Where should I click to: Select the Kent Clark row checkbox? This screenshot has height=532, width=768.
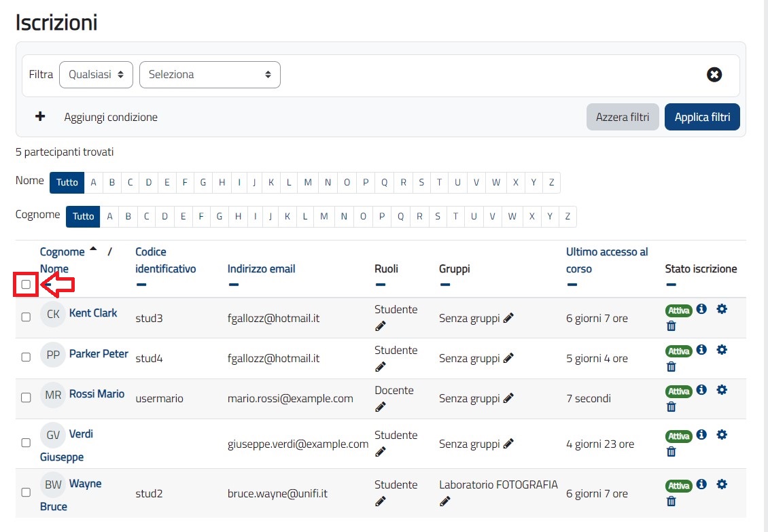click(x=26, y=317)
